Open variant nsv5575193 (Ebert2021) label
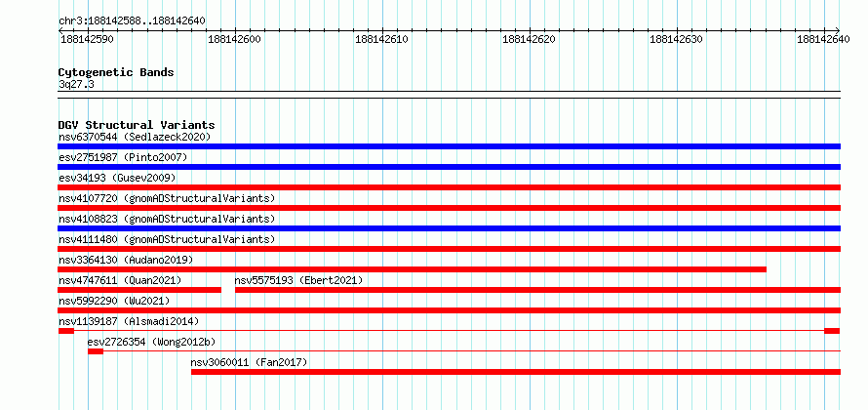The height and width of the screenshot is (410, 868). tap(299, 280)
